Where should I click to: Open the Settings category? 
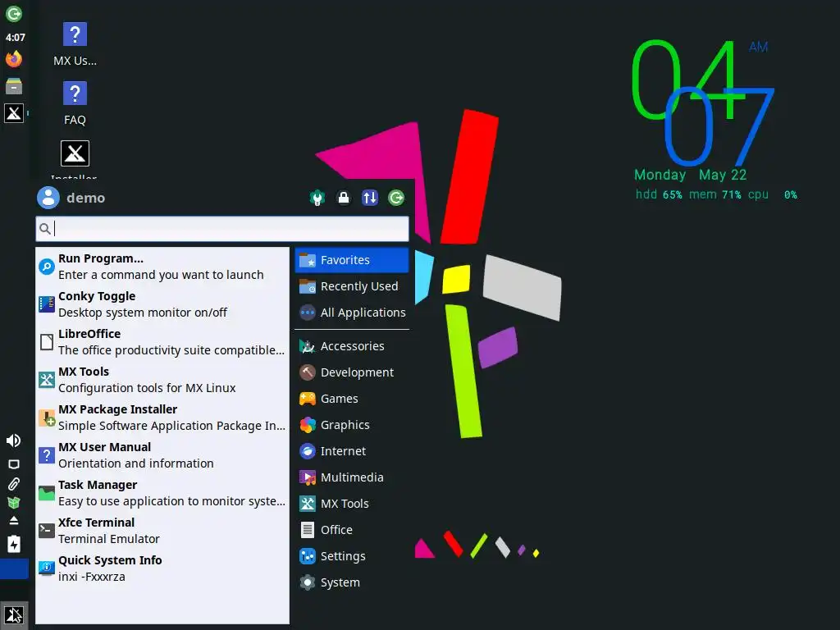tap(352, 556)
